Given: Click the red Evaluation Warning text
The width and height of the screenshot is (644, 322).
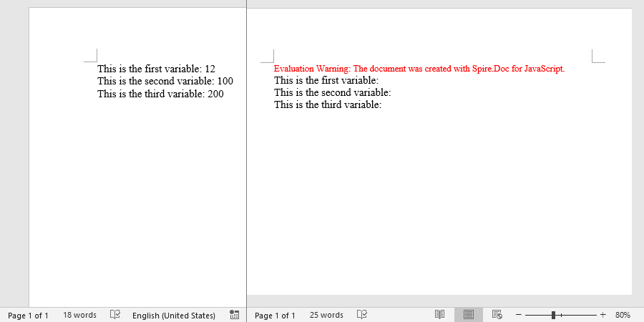Looking at the screenshot, I should click(419, 69).
